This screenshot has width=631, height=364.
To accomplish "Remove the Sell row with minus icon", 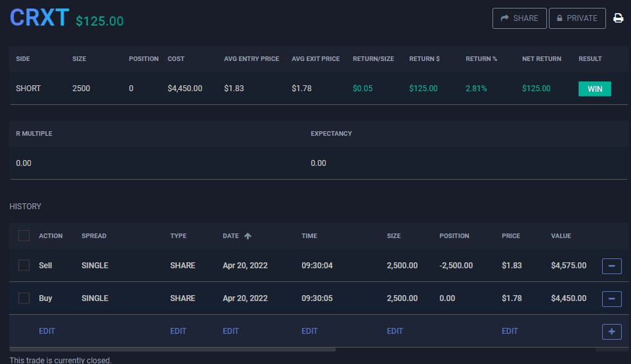I will pos(611,266).
